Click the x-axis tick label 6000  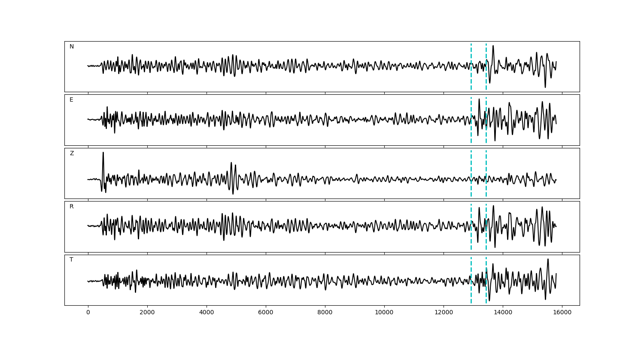(266, 313)
